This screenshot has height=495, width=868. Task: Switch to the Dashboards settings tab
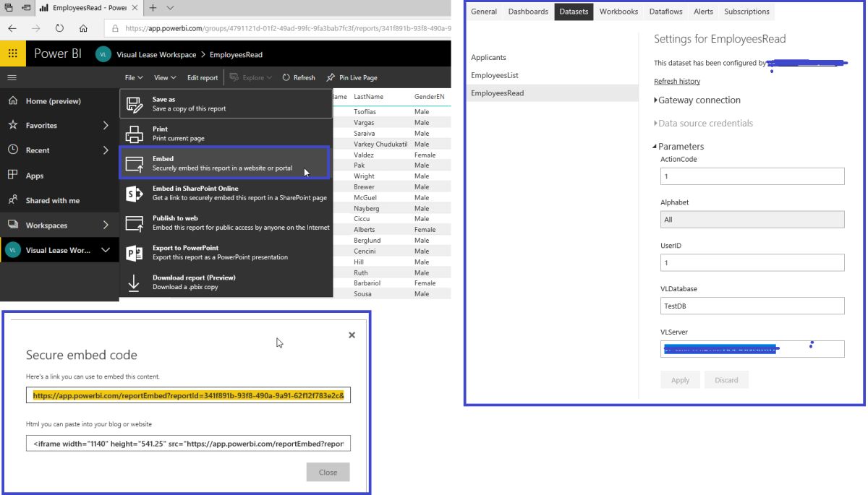point(528,12)
